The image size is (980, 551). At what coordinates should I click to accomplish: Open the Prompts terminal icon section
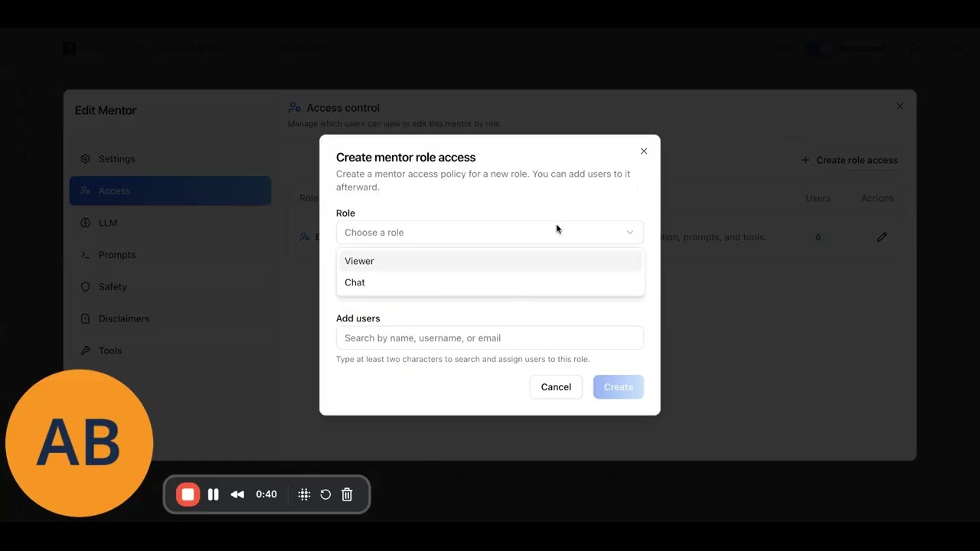[x=170, y=255]
